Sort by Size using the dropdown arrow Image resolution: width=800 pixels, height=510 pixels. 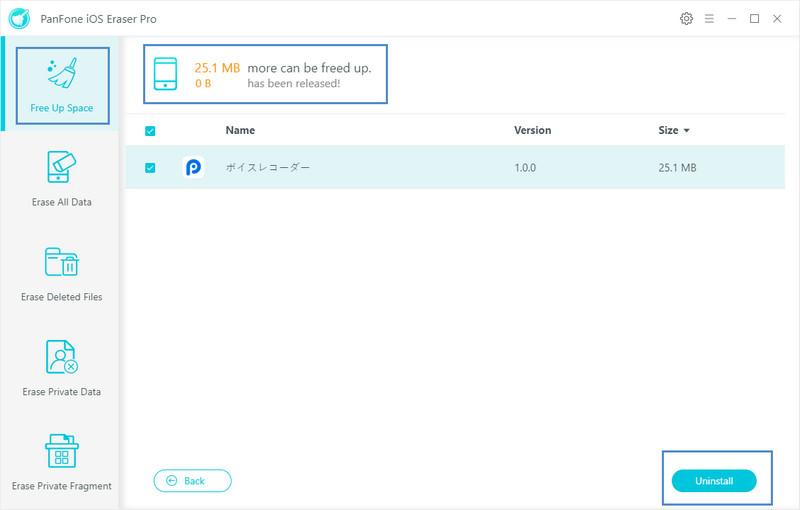(x=687, y=131)
